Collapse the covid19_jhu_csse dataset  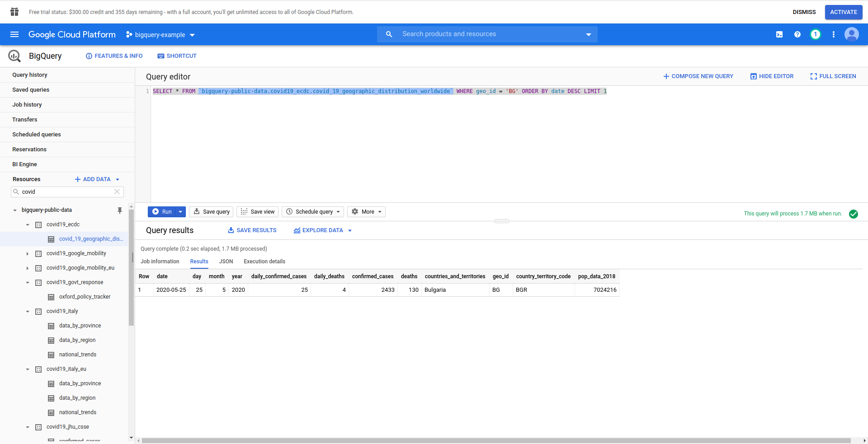[28, 427]
